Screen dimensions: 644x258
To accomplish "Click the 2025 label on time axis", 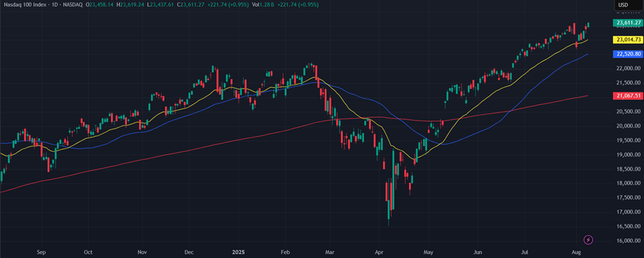I will pyautogui.click(x=238, y=253).
